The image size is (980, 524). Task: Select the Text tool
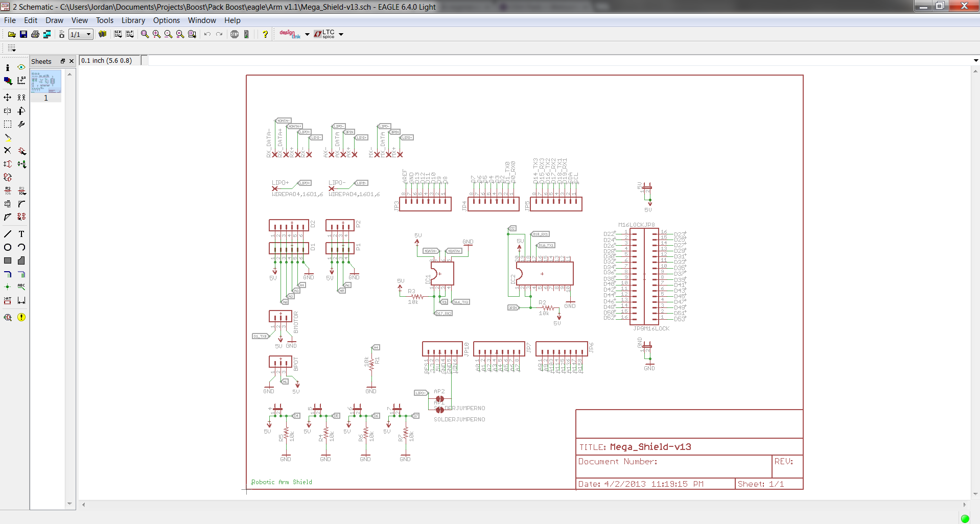click(21, 234)
